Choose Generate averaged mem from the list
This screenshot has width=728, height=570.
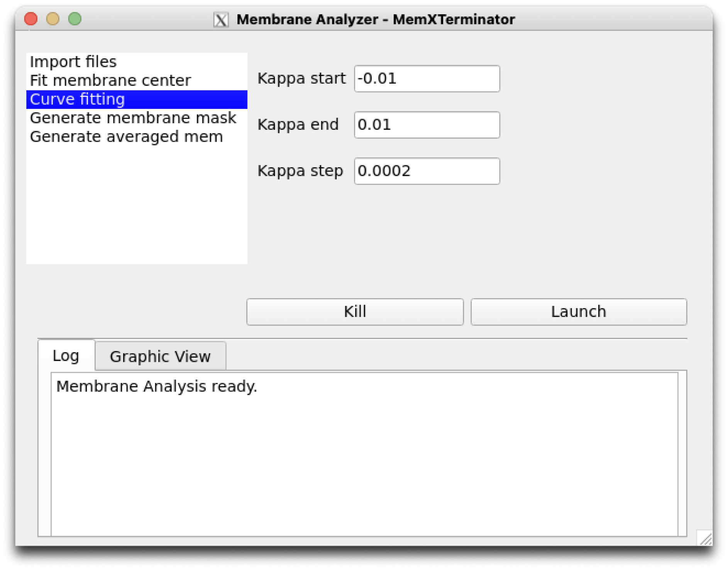(137, 137)
